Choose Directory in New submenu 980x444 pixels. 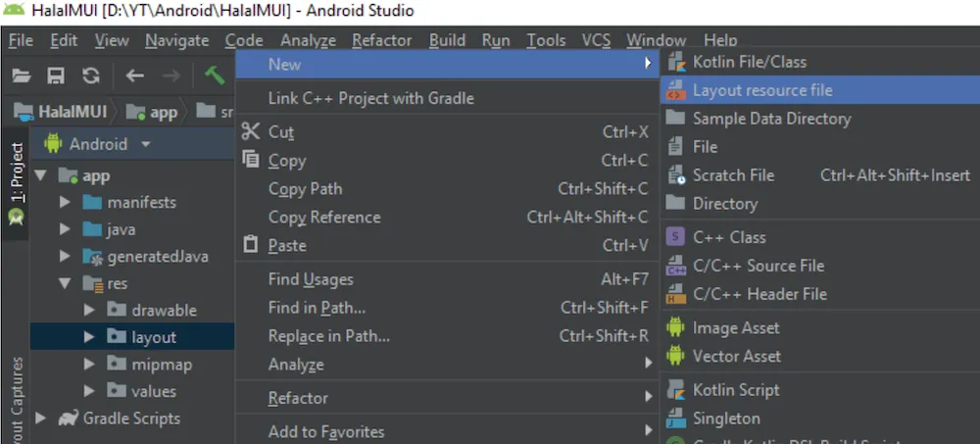tap(725, 203)
